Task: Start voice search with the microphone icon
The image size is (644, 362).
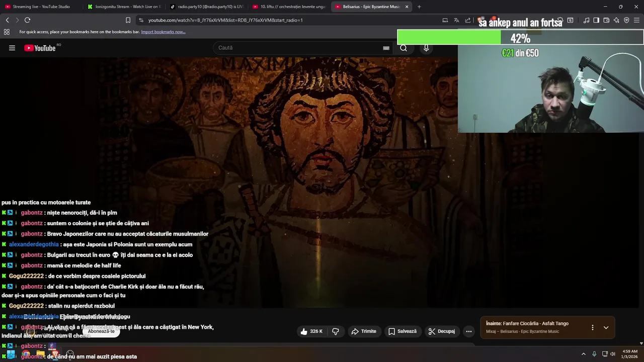Action: pos(426,48)
